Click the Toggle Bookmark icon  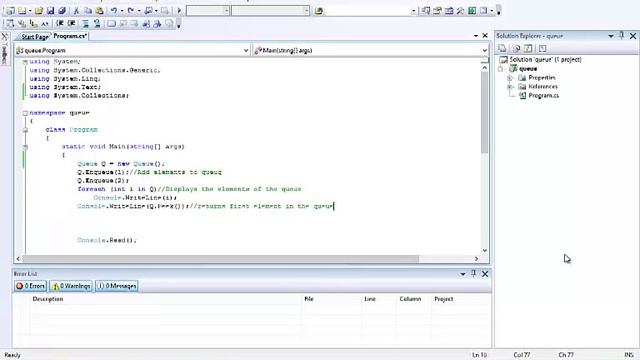(111, 24)
